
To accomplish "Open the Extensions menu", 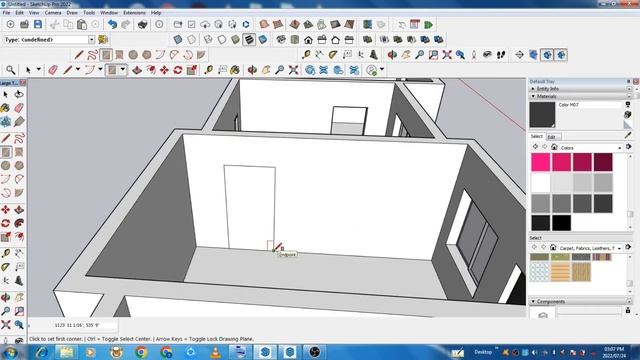I will click(134, 13).
